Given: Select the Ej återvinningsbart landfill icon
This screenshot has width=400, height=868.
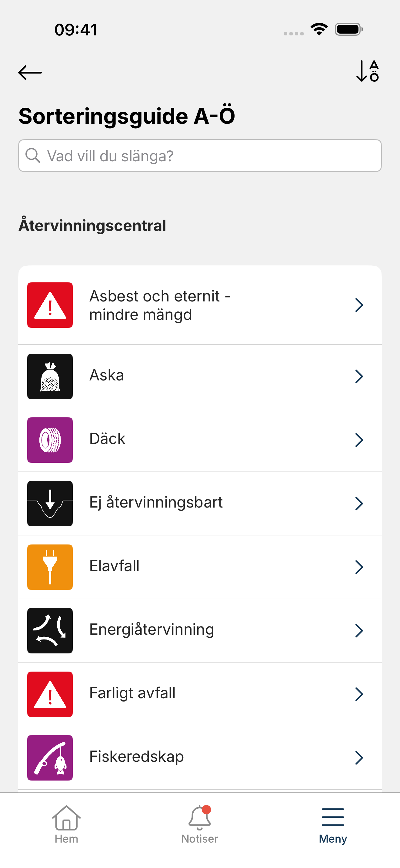Looking at the screenshot, I should [50, 503].
